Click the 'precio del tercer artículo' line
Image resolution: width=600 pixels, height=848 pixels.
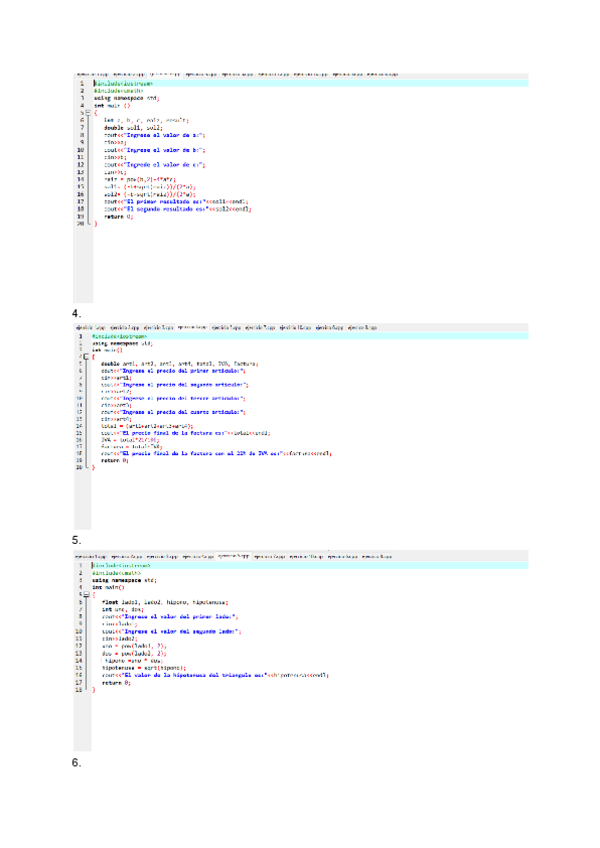pyautogui.click(x=173, y=398)
